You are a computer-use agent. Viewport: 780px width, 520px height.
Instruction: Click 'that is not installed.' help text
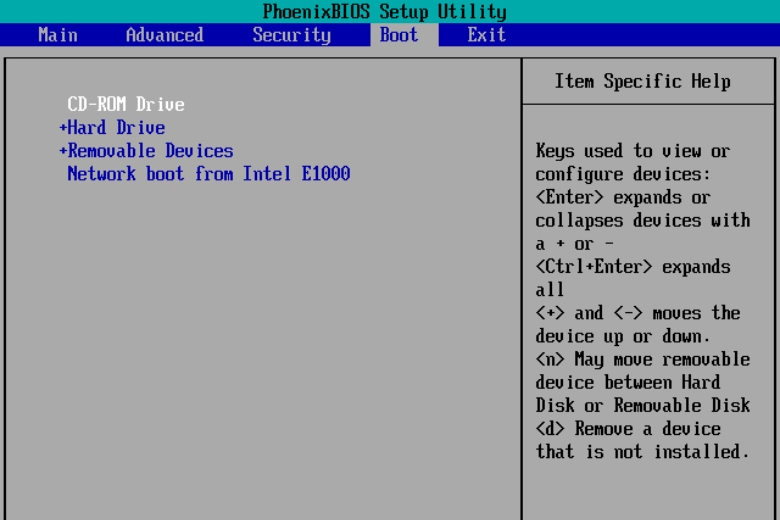tap(642, 452)
